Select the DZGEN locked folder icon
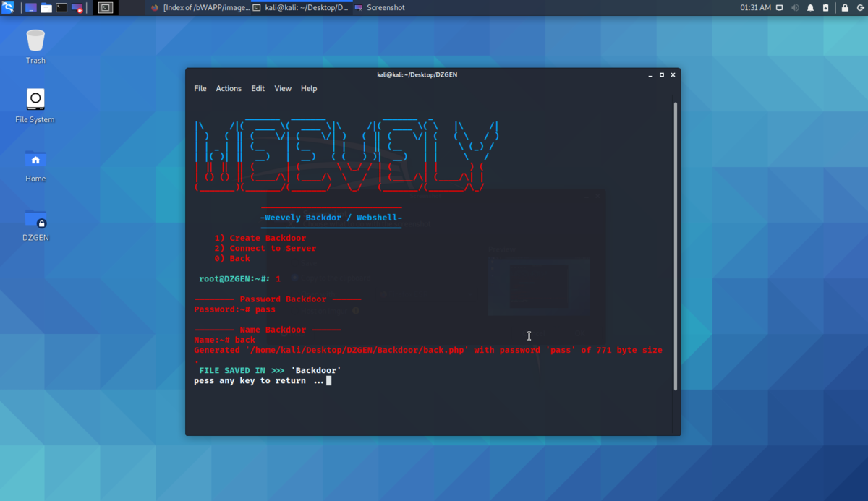This screenshot has height=501, width=868. [x=35, y=224]
